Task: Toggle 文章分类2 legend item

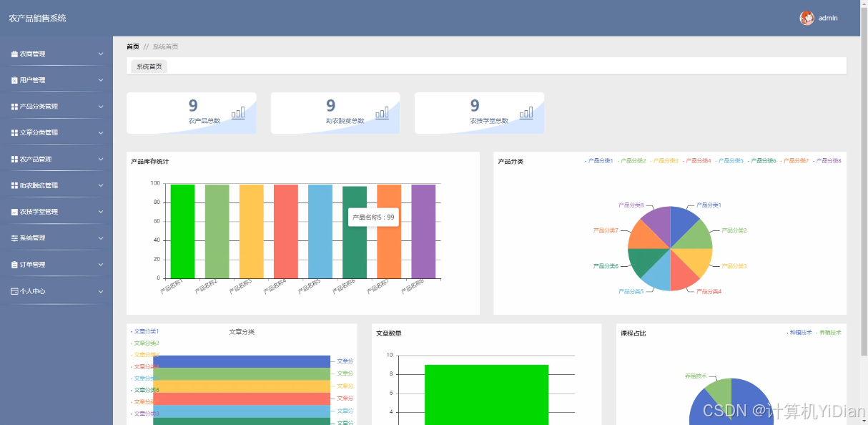Action: (144, 343)
